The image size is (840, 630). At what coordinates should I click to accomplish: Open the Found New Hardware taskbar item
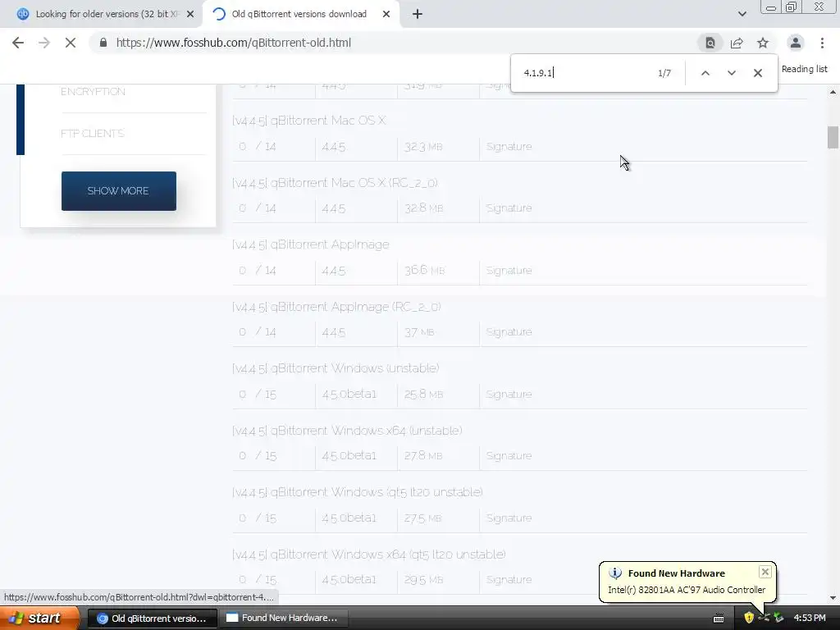click(282, 619)
